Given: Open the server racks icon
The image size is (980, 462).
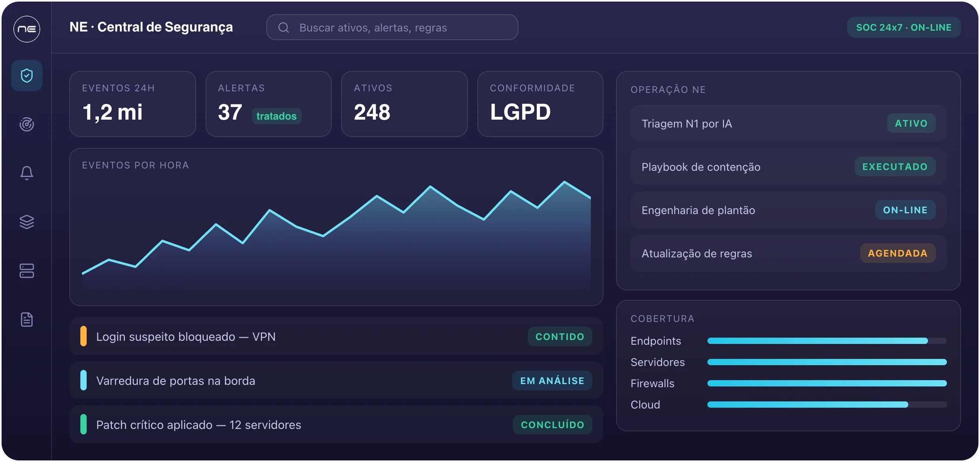Looking at the screenshot, I should (27, 271).
